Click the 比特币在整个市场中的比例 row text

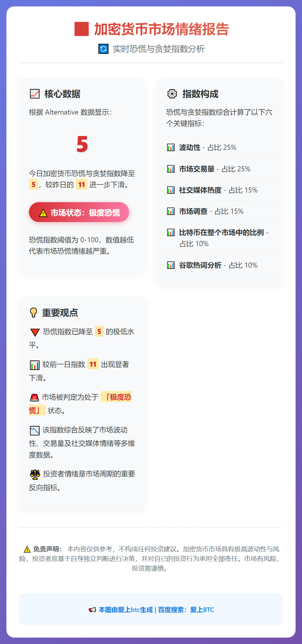tap(224, 238)
